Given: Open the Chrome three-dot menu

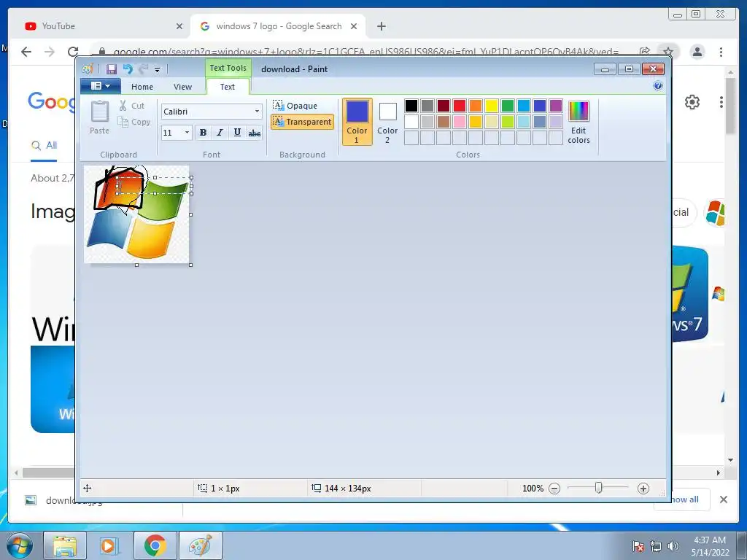Looking at the screenshot, I should click(x=721, y=52).
